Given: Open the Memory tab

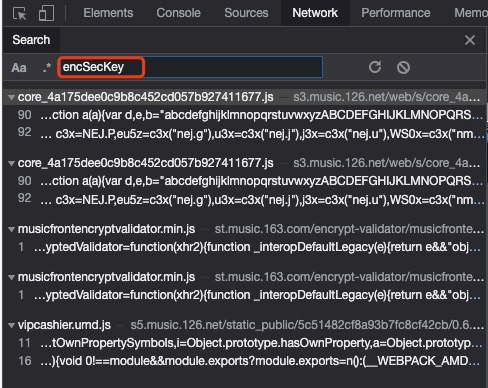Looking at the screenshot, I should pos(470,13).
